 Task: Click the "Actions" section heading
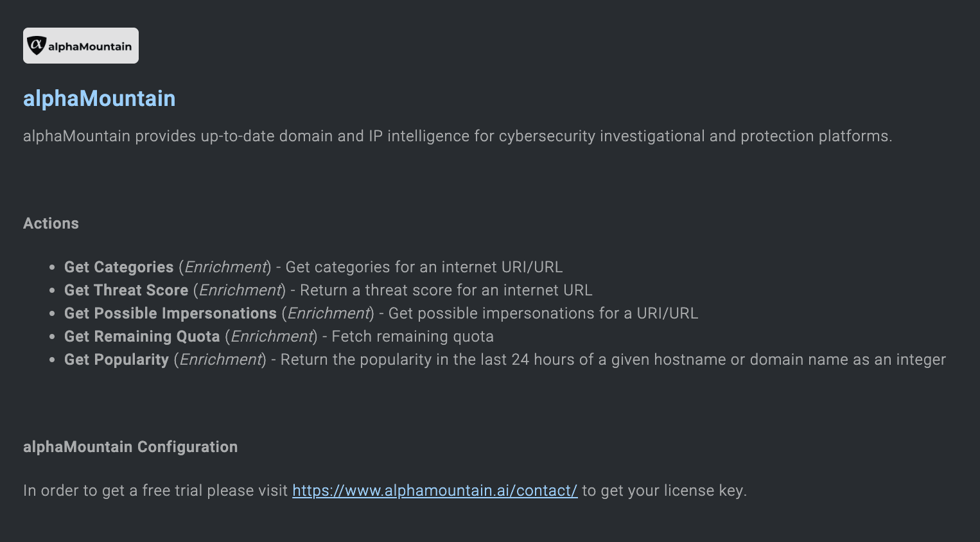(x=51, y=223)
